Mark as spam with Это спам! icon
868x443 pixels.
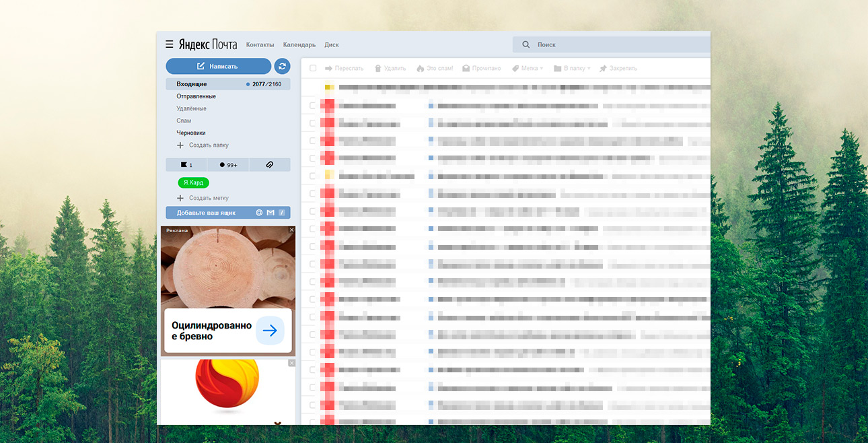click(x=421, y=69)
